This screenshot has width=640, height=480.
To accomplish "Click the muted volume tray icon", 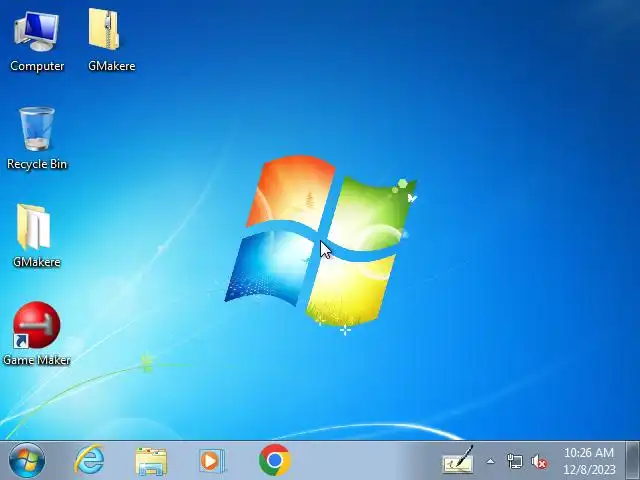I will pyautogui.click(x=539, y=462).
